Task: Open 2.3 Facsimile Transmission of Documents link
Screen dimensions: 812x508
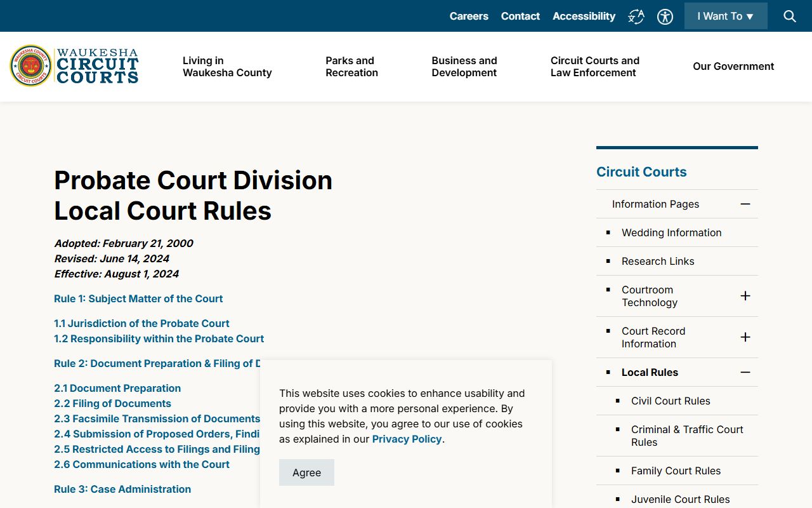Action: pos(157,418)
